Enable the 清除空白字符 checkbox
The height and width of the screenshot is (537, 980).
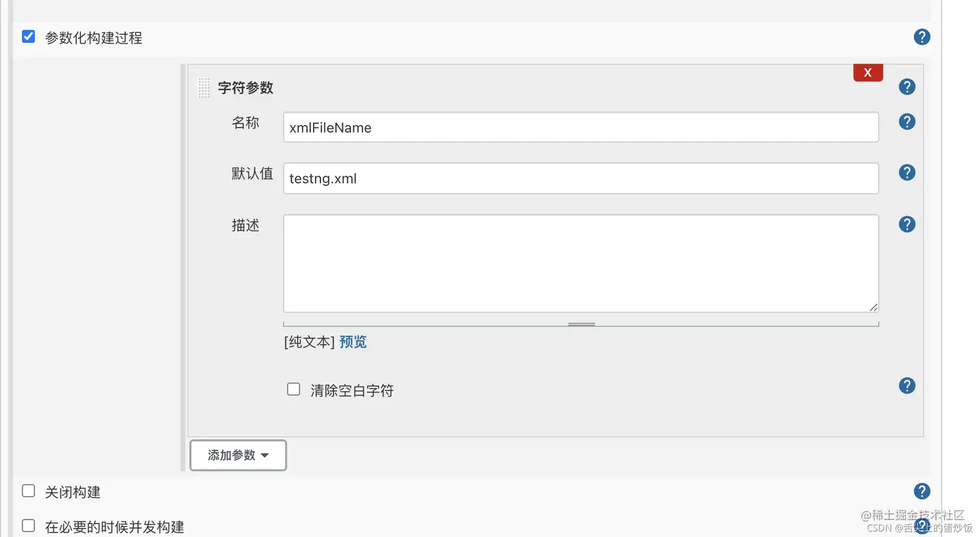(x=294, y=389)
